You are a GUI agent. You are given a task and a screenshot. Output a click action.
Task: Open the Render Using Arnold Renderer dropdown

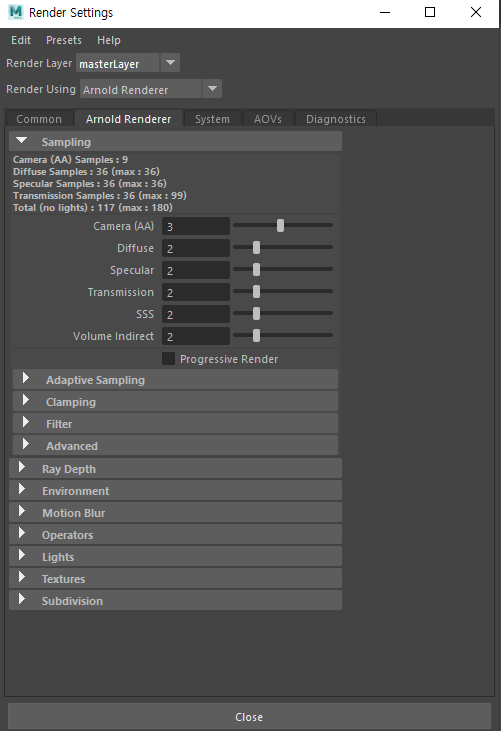pyautogui.click(x=151, y=89)
